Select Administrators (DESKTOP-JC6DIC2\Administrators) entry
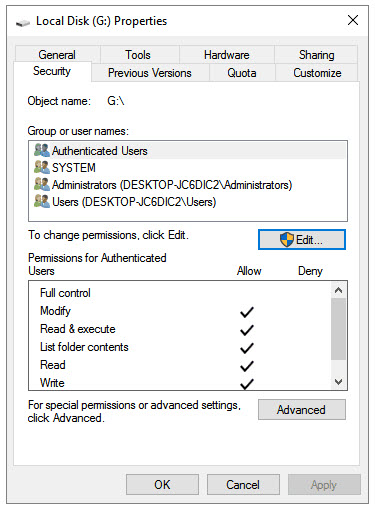This screenshot has height=509, width=375. (x=188, y=184)
